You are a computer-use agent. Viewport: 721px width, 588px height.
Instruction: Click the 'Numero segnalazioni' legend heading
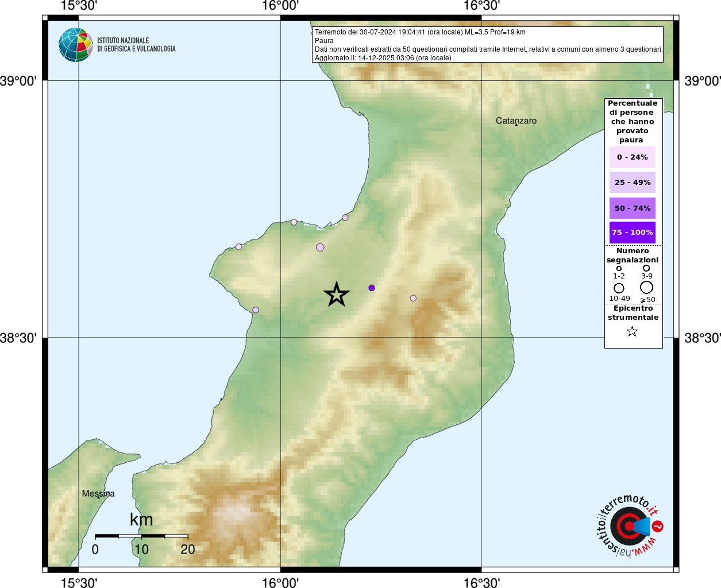point(633,256)
